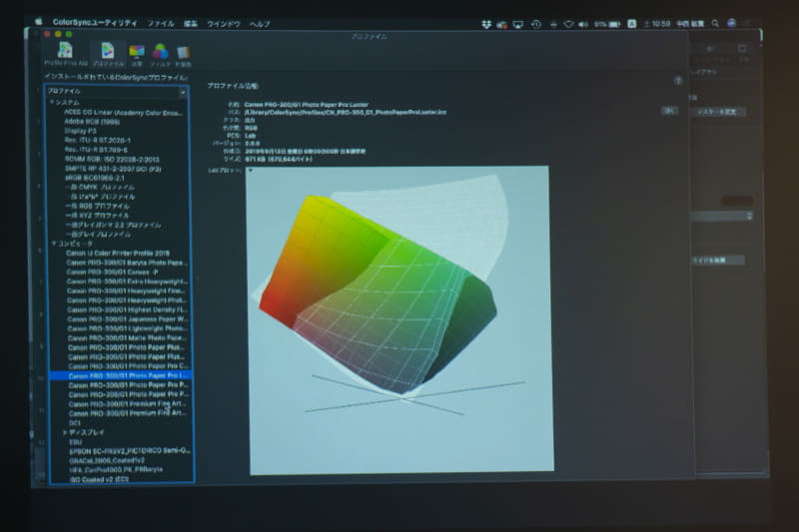This screenshot has width=799, height=532.
Task: Select Canon IJ Color Printer Profile 2015
Action: coord(118,253)
